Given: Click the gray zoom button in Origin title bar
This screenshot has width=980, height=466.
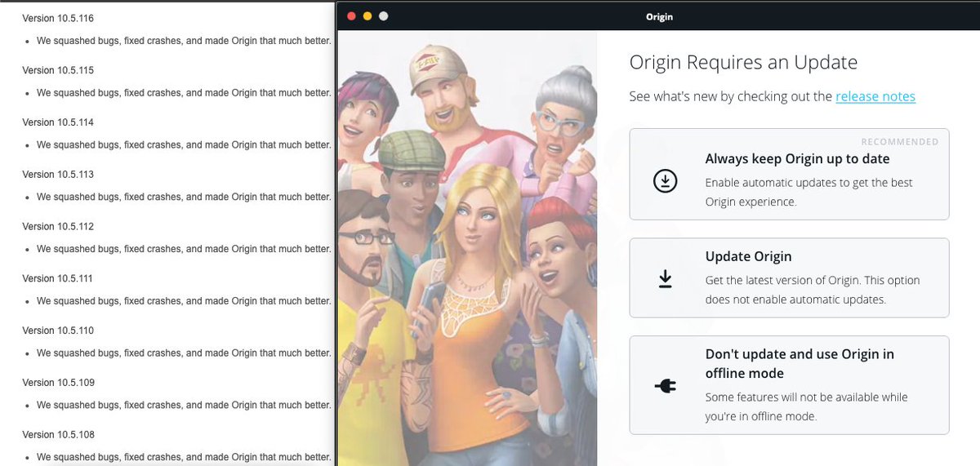Looking at the screenshot, I should [x=384, y=16].
